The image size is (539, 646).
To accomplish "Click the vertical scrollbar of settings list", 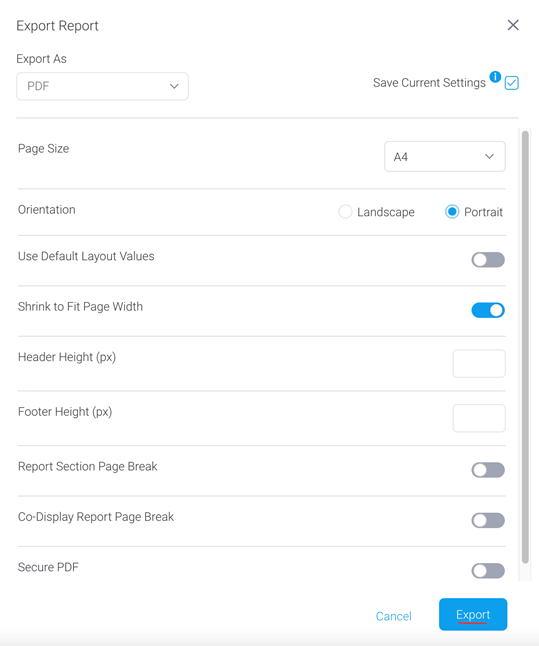I will [x=525, y=347].
